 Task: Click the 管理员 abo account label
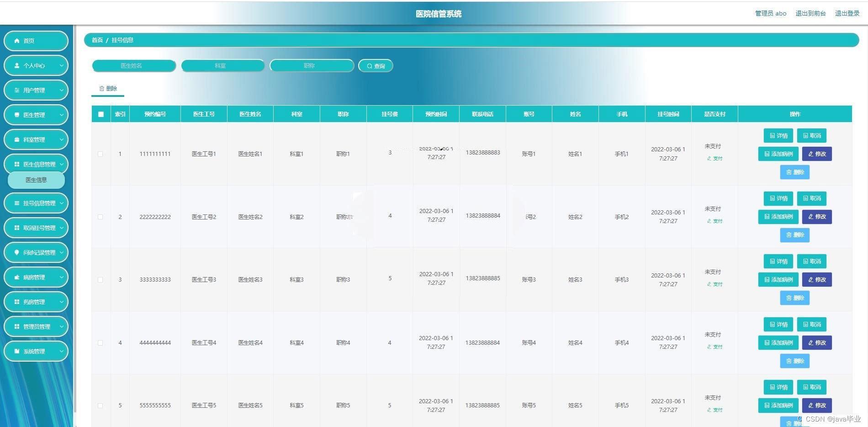pyautogui.click(x=771, y=13)
